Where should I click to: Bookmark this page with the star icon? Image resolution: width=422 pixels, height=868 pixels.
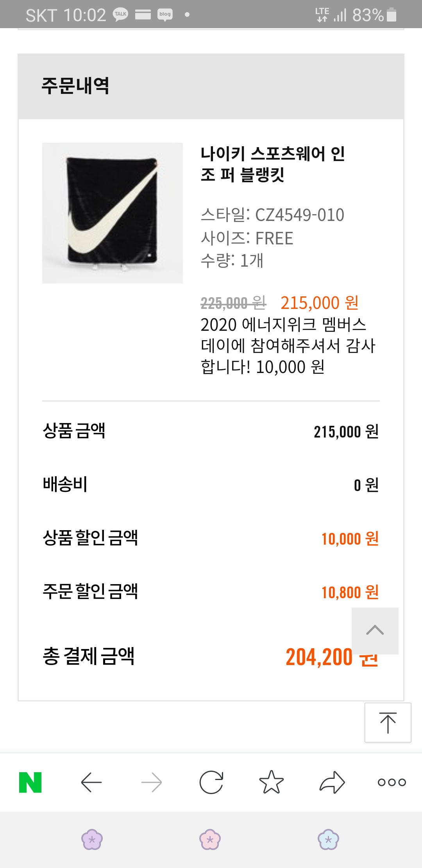pyautogui.click(x=271, y=782)
